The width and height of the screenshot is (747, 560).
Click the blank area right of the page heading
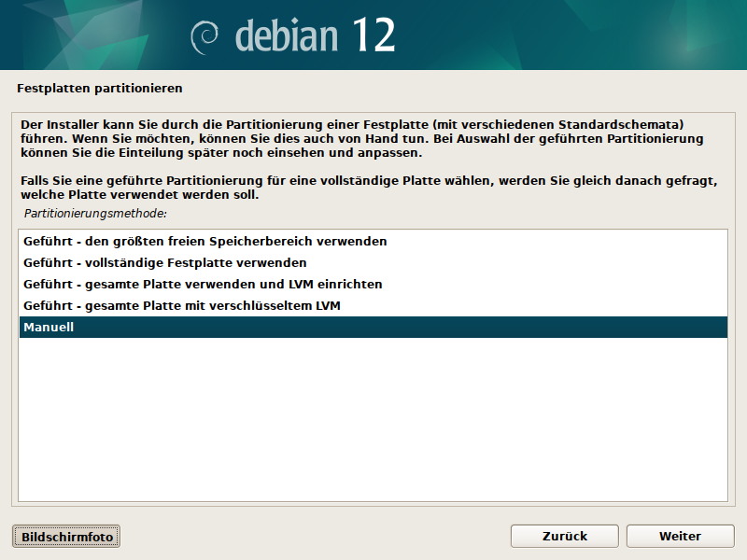(x=467, y=89)
